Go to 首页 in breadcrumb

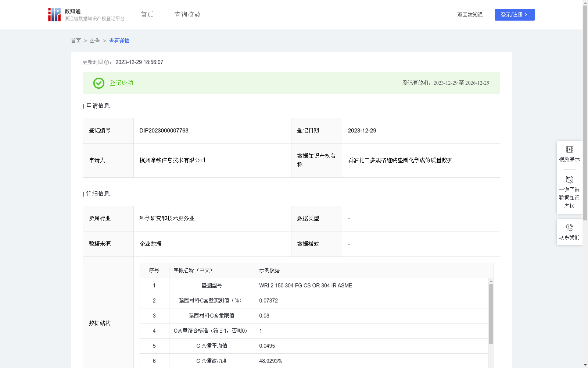pos(76,41)
